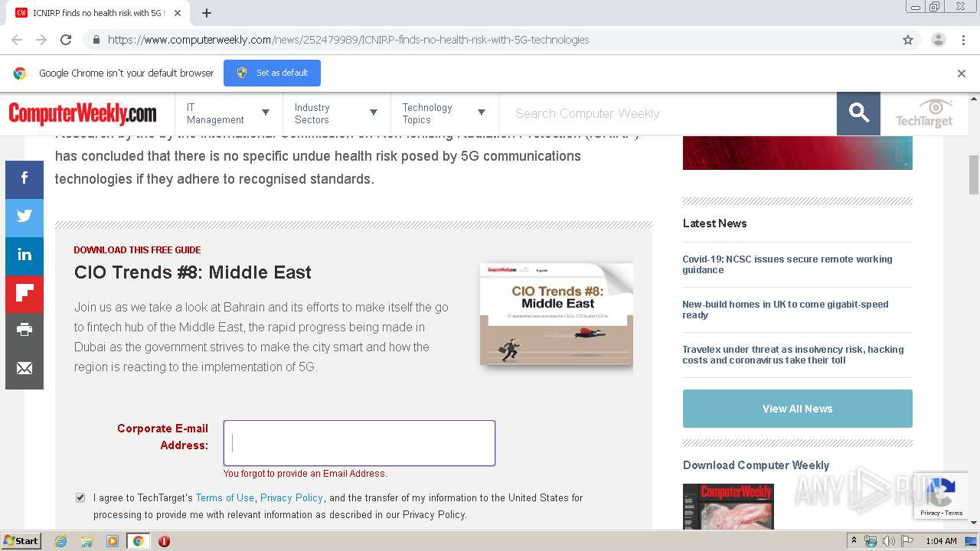This screenshot has width=980, height=551.
Task: Open the Opera taskbar icon
Action: 164,541
